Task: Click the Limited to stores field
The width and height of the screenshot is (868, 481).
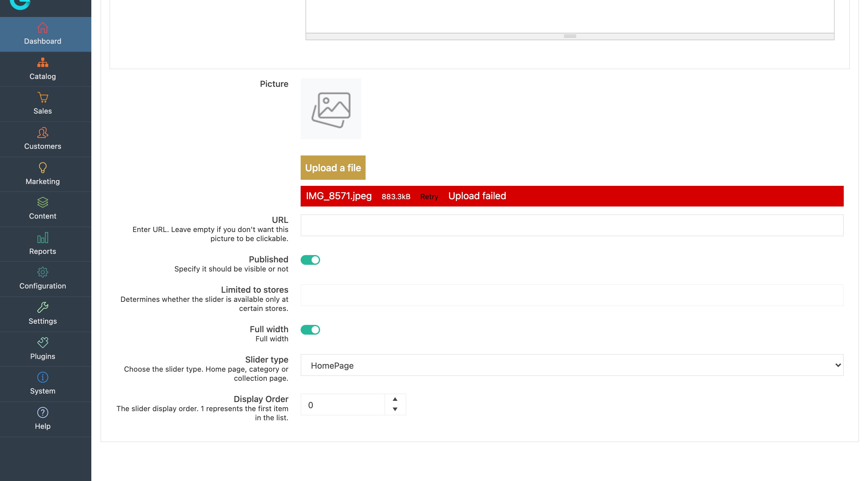Action: [x=572, y=295]
